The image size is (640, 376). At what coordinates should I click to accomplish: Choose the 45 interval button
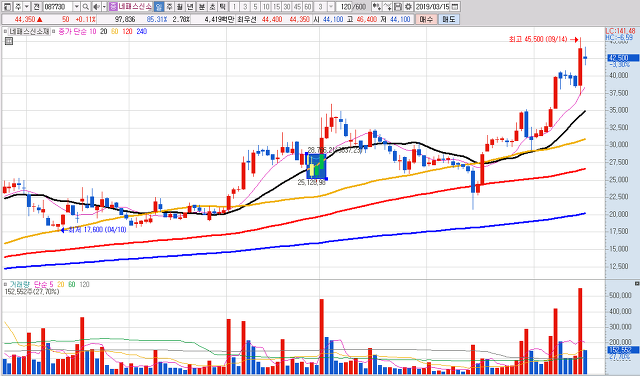(297, 7)
